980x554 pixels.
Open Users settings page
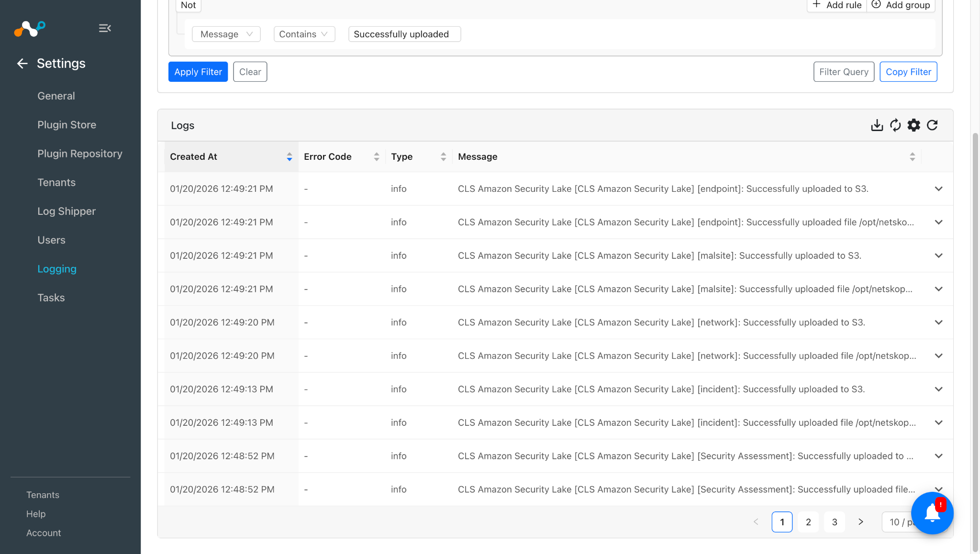tap(51, 240)
